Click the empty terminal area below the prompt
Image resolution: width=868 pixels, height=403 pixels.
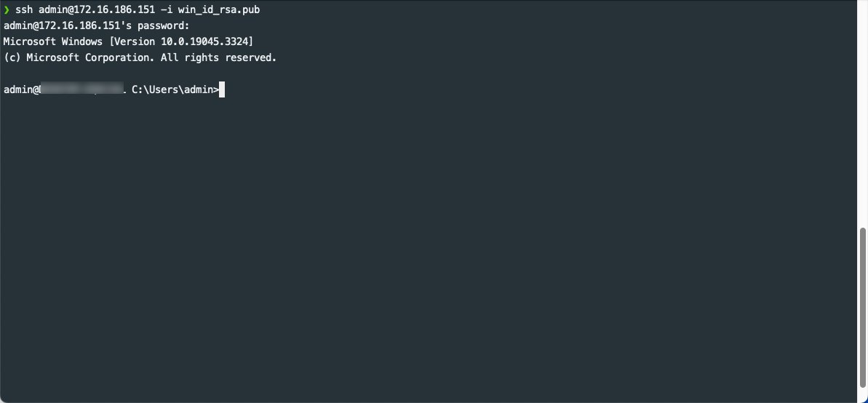point(429,249)
